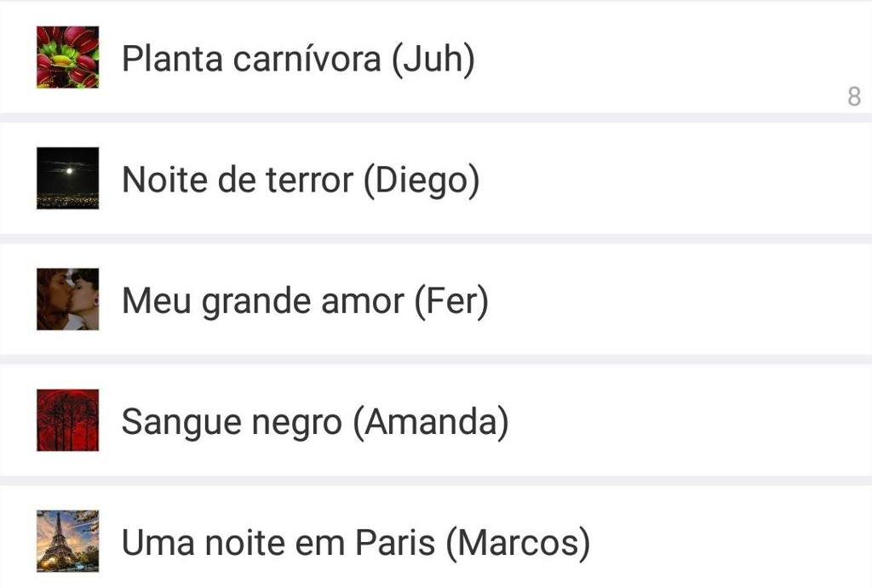The height and width of the screenshot is (588, 872).
Task: Select the red moon trees thumbnail
Action: pyautogui.click(x=68, y=420)
